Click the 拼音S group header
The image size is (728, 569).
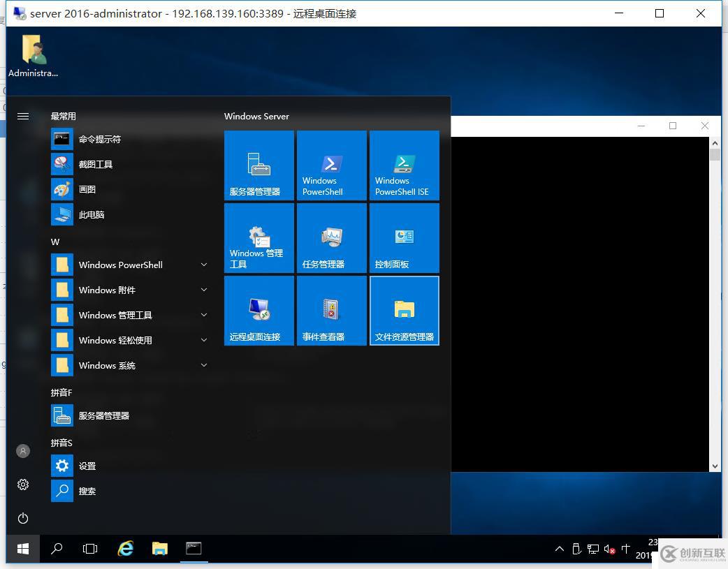61,443
